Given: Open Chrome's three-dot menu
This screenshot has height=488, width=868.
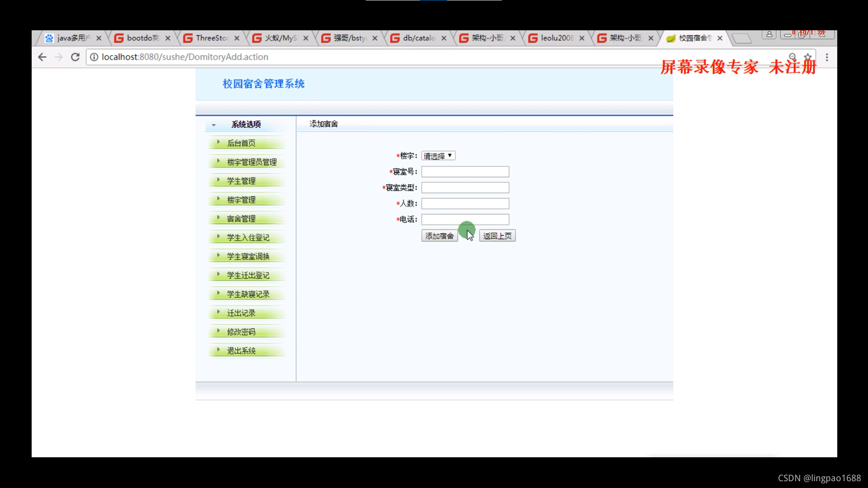Looking at the screenshot, I should coord(827,57).
